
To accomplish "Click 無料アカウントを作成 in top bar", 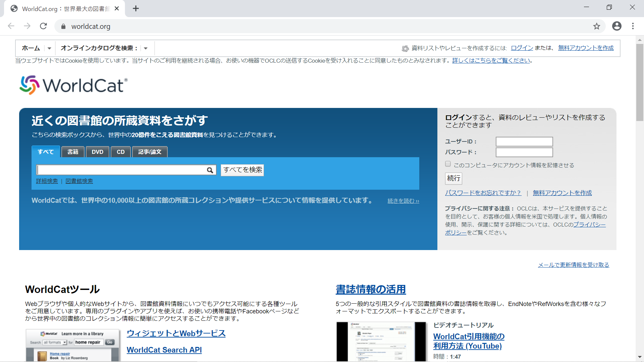I will coord(586,48).
